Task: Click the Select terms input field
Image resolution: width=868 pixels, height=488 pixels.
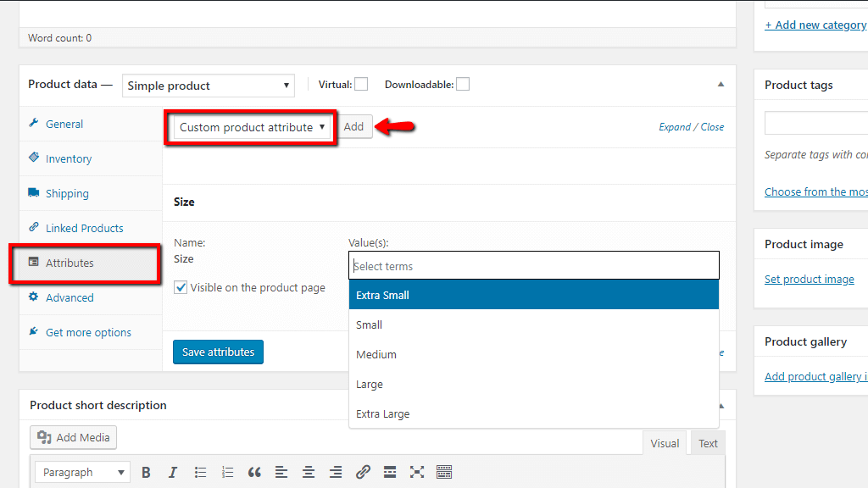Action: (x=533, y=266)
